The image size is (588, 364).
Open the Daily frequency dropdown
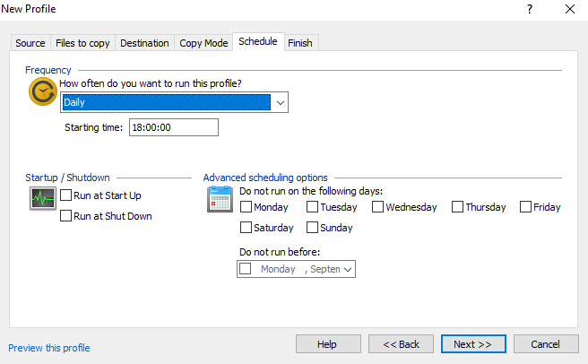click(x=281, y=103)
